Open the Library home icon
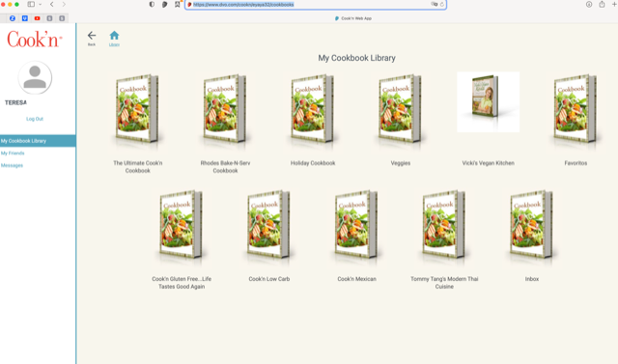 [x=114, y=36]
